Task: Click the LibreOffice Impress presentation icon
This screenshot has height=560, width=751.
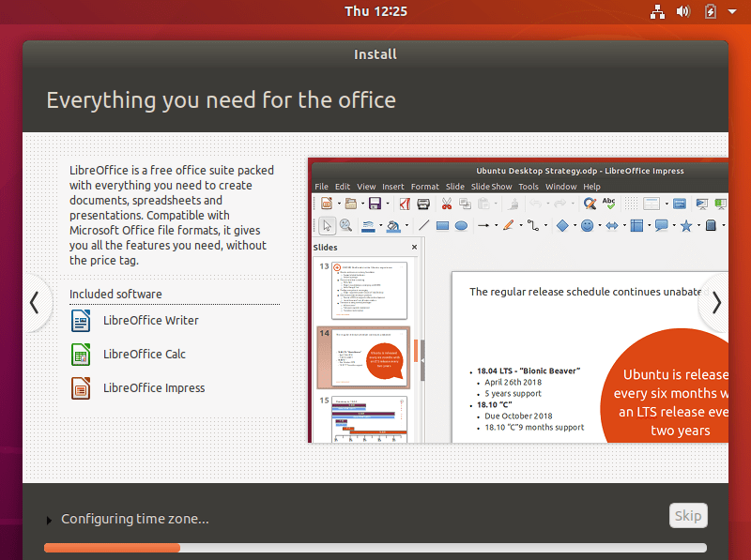Action: pos(81,387)
